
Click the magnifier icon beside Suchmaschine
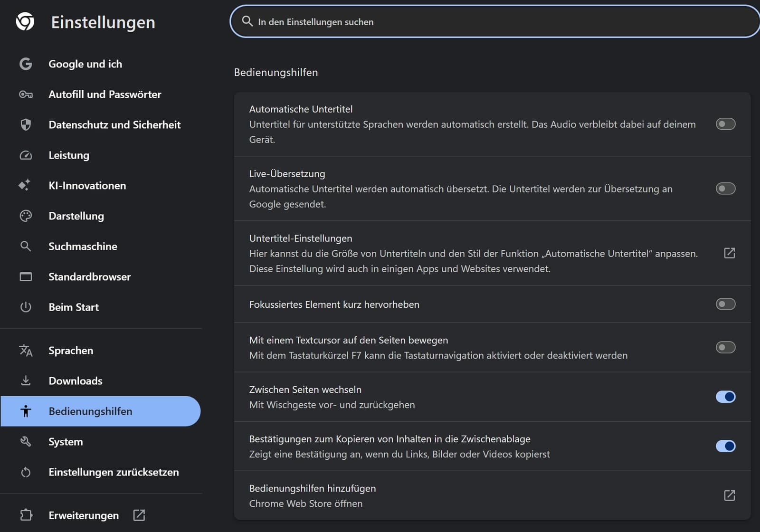[26, 246]
